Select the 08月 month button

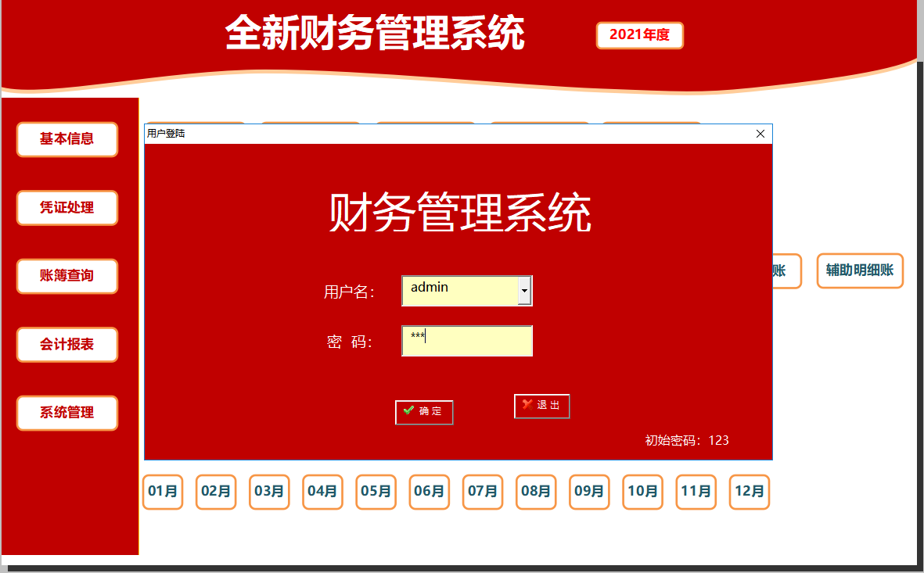click(x=535, y=492)
